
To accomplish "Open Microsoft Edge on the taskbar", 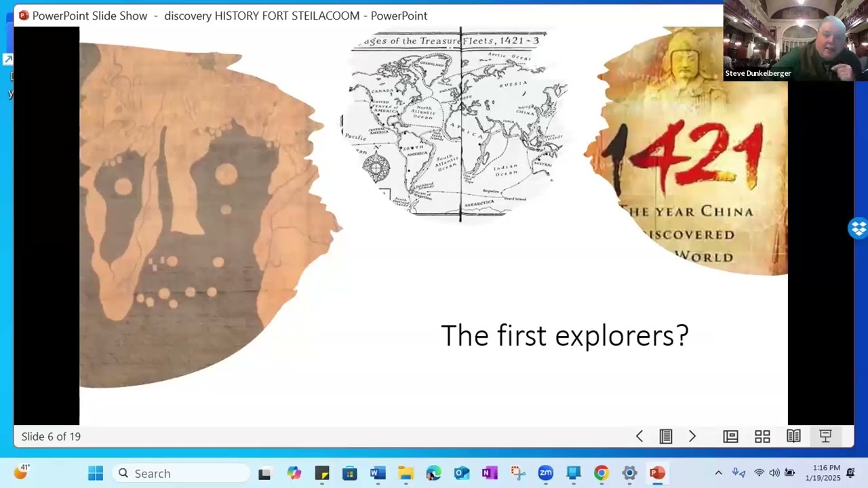I will point(434,473).
